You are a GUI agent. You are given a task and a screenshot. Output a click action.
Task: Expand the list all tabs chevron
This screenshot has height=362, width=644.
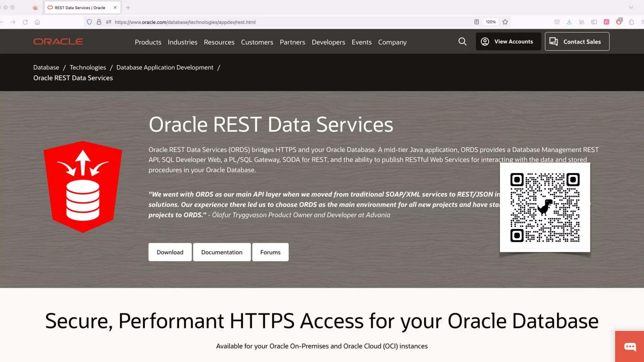[631, 7]
